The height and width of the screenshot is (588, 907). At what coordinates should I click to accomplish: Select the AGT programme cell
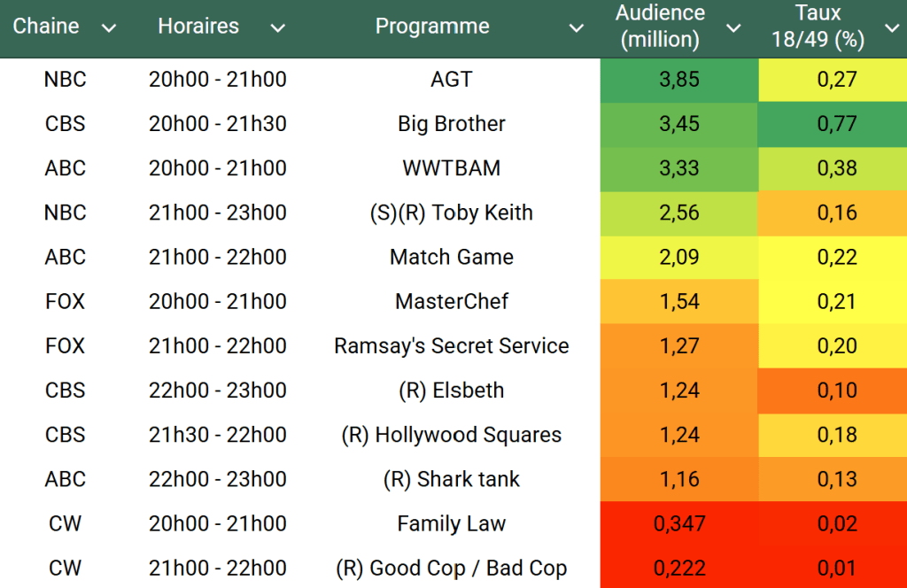pyautogui.click(x=452, y=80)
